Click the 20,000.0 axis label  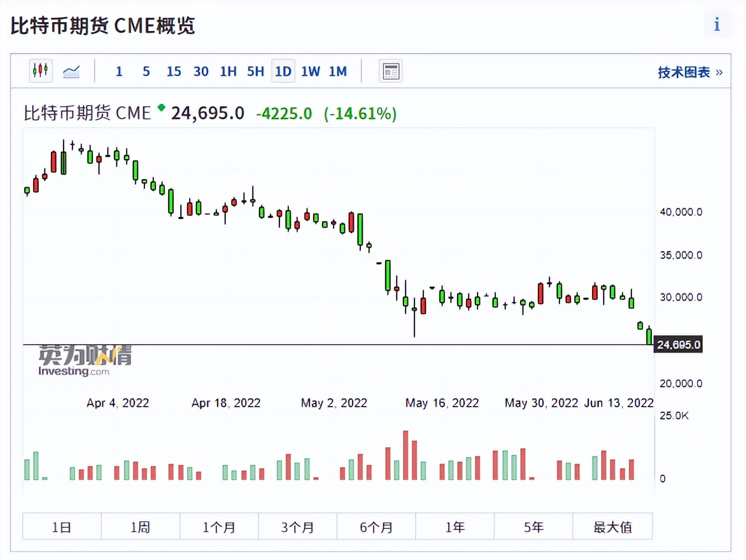(x=681, y=383)
